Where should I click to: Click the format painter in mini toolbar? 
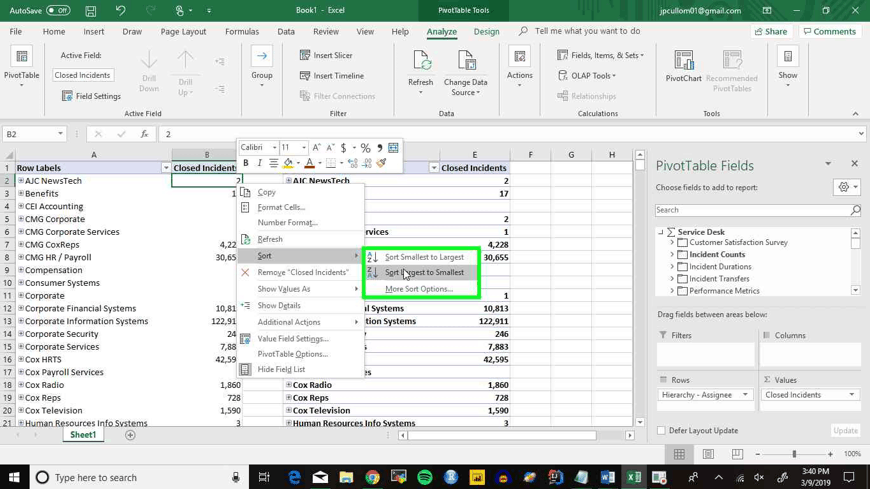coord(381,163)
